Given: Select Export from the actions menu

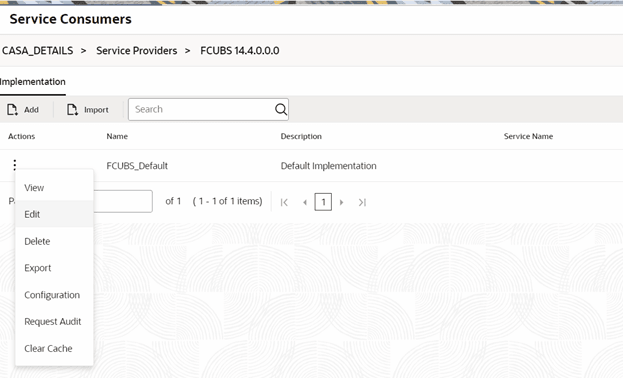Looking at the screenshot, I should pos(54,268).
